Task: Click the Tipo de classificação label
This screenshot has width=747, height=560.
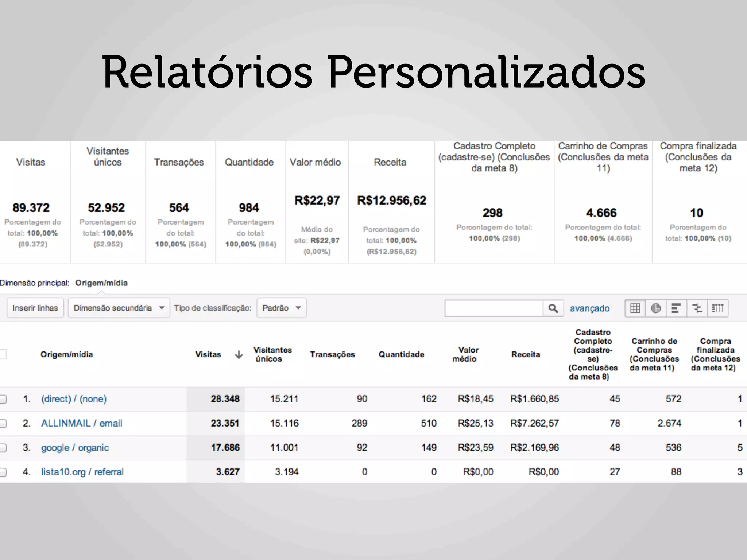Action: coord(213,308)
